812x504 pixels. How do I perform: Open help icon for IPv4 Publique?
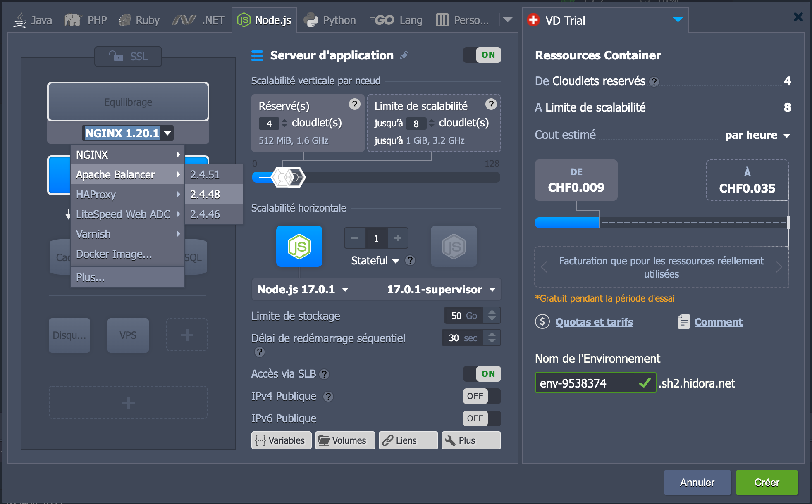point(328,397)
